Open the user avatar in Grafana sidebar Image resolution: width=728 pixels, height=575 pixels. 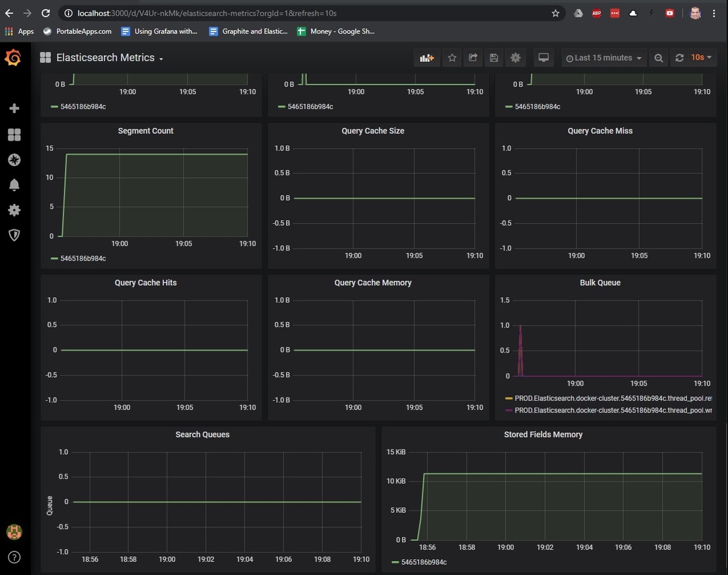(14, 532)
